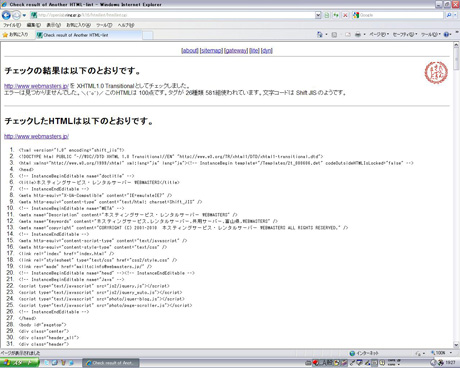Go forward with the Forward arrow button
The height and width of the screenshot is (368, 460).
[x=16, y=15]
